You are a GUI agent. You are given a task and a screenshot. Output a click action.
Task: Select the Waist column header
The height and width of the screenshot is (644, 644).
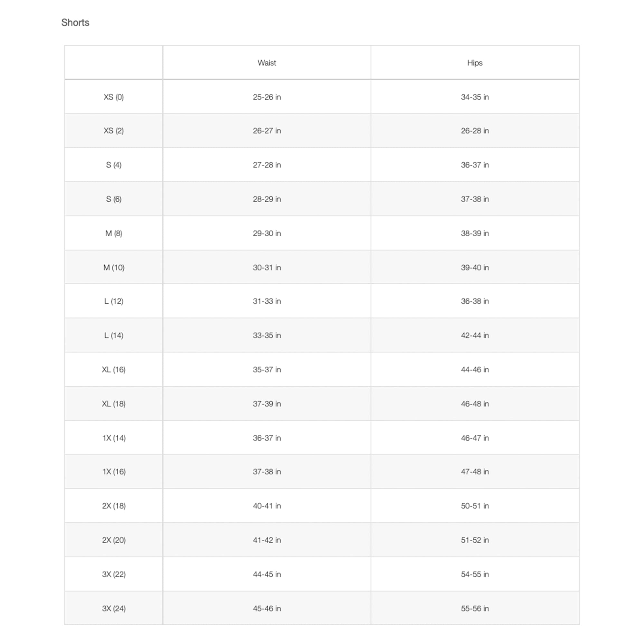point(267,63)
